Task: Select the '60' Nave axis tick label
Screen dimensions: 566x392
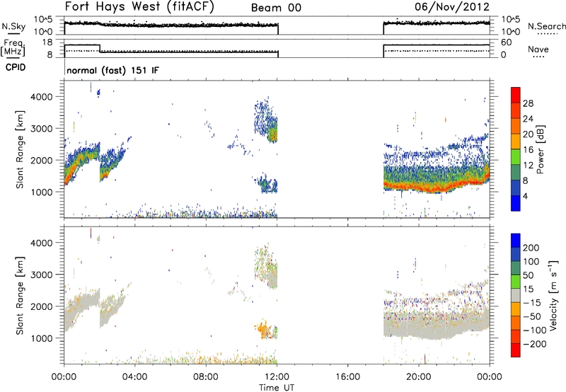Action: click(x=506, y=42)
